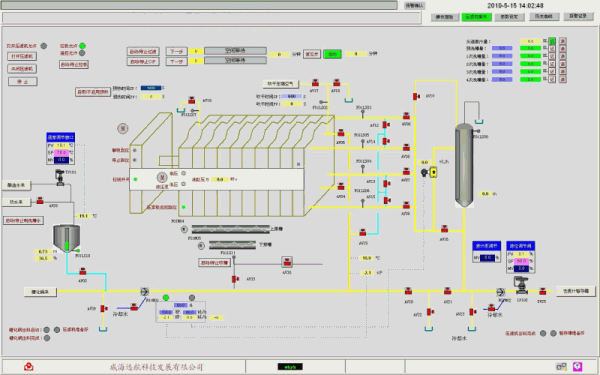Click the pink SP temperature setpoint field
The width and height of the screenshot is (600, 375).
click(x=61, y=153)
